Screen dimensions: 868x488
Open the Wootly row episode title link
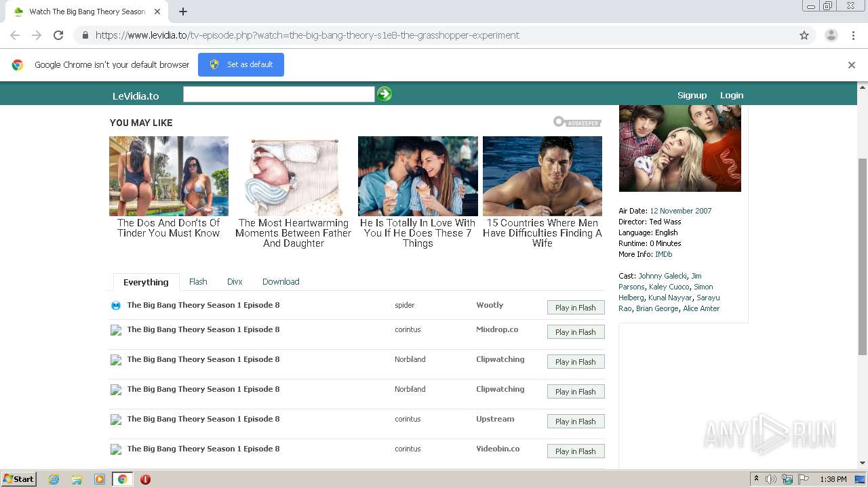point(203,305)
